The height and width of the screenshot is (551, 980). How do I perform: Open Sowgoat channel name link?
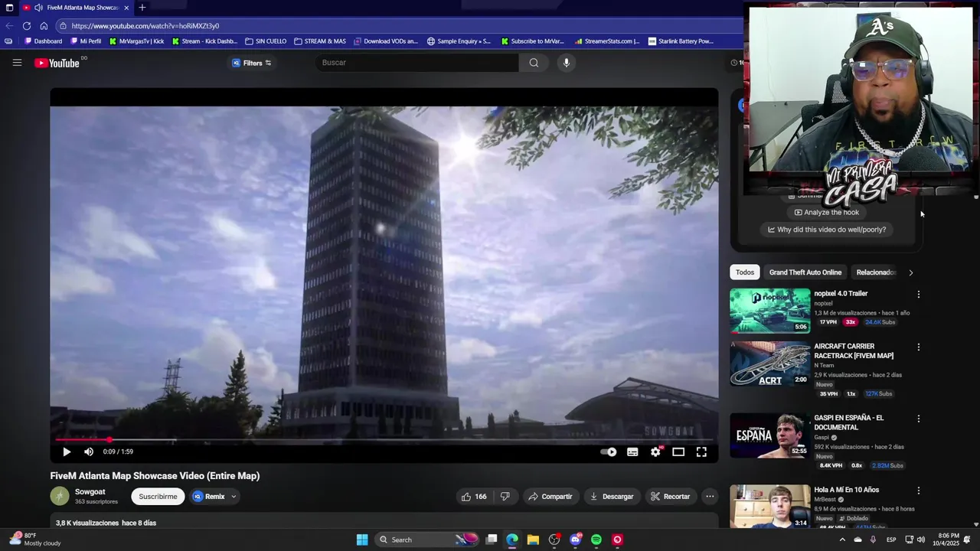coord(90,492)
